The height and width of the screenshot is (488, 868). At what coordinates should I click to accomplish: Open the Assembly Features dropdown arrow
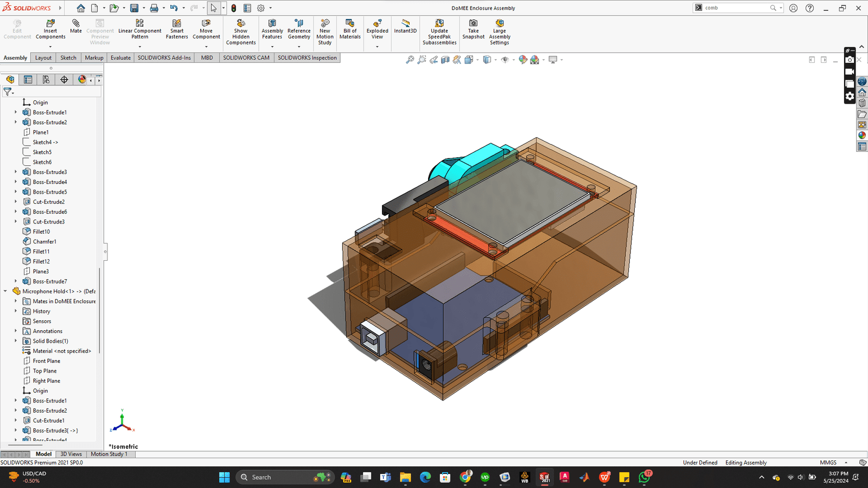point(272,47)
